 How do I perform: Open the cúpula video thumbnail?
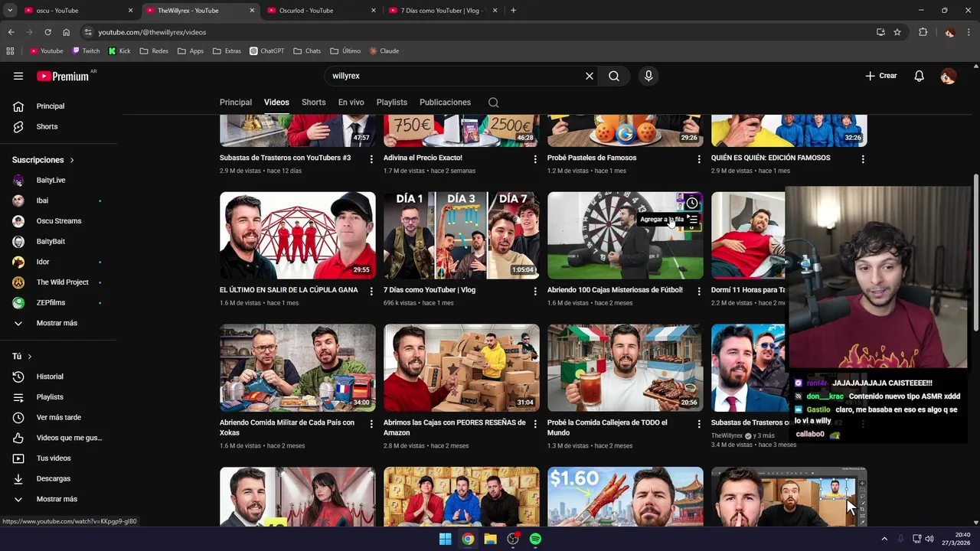(x=298, y=236)
